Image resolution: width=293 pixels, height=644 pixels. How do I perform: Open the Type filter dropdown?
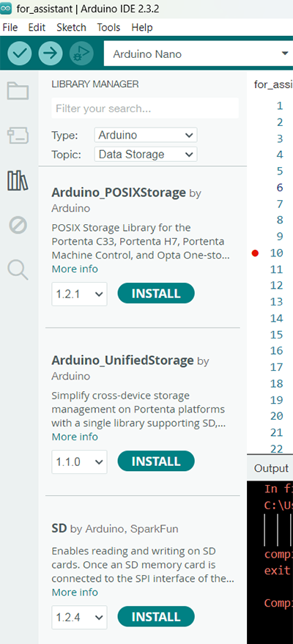pyautogui.click(x=146, y=135)
